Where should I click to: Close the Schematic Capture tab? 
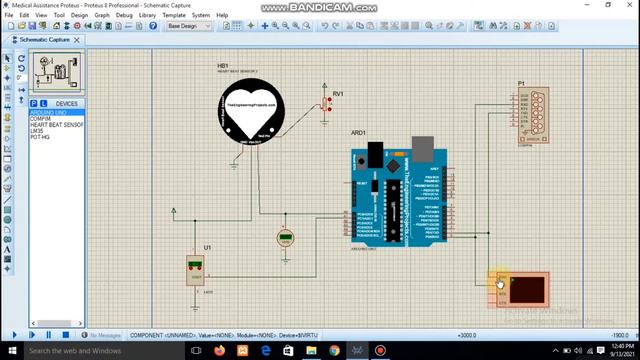77,40
